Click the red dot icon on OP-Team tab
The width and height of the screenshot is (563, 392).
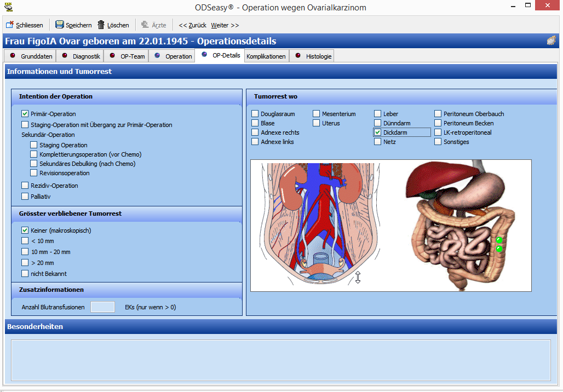click(x=112, y=56)
